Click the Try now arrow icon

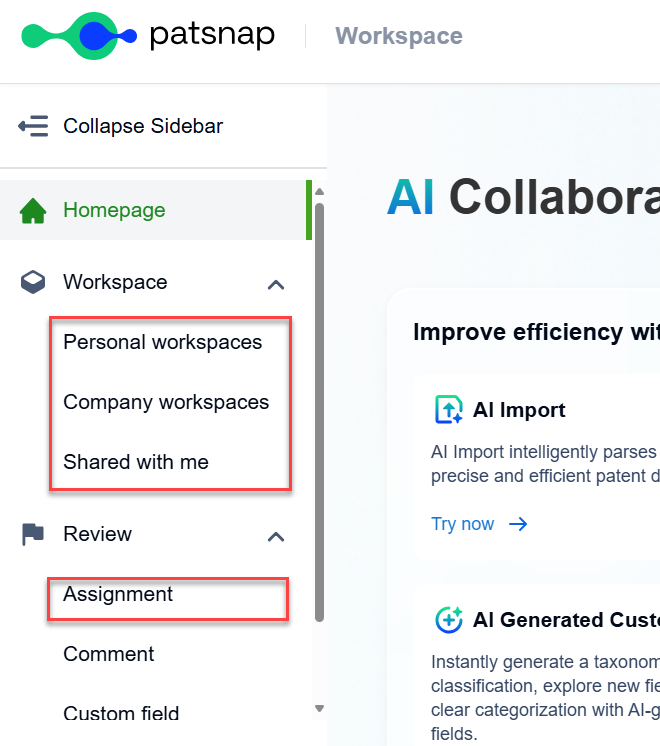click(518, 524)
